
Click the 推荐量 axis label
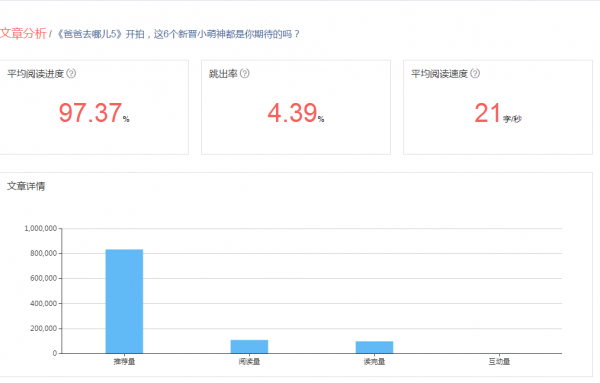pyautogui.click(x=124, y=362)
